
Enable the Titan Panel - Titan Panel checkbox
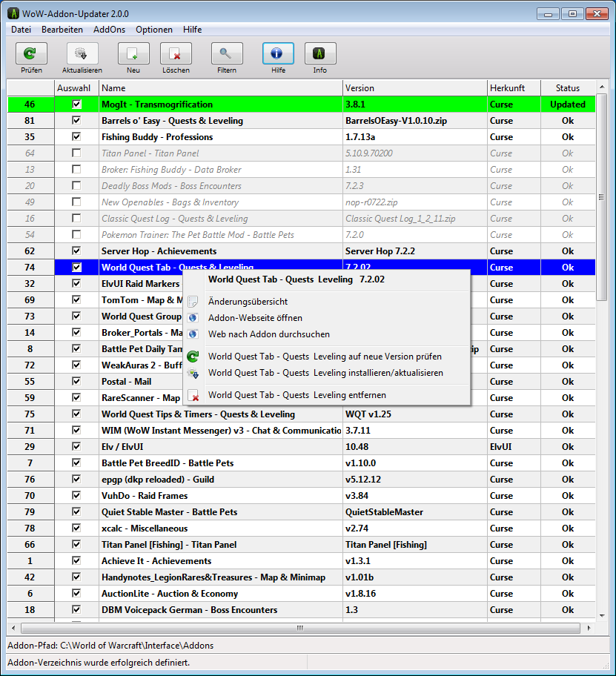coord(76,153)
